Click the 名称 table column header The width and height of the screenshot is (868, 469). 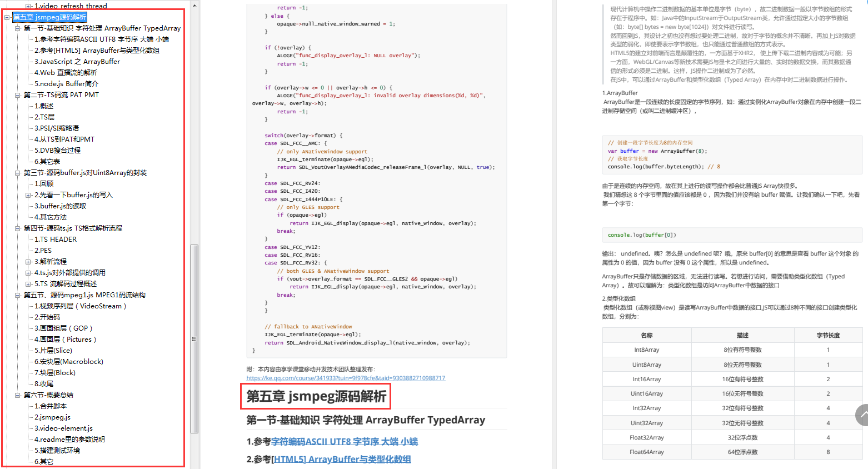(x=647, y=335)
